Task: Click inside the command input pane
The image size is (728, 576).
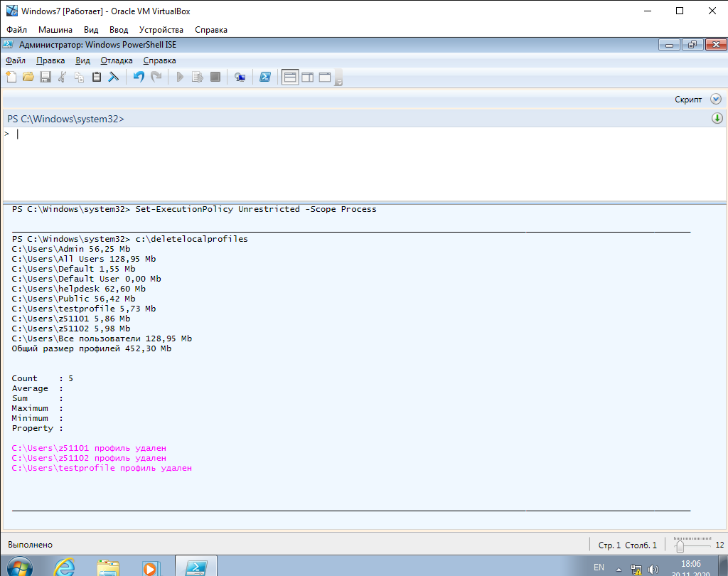Action: [x=355, y=164]
